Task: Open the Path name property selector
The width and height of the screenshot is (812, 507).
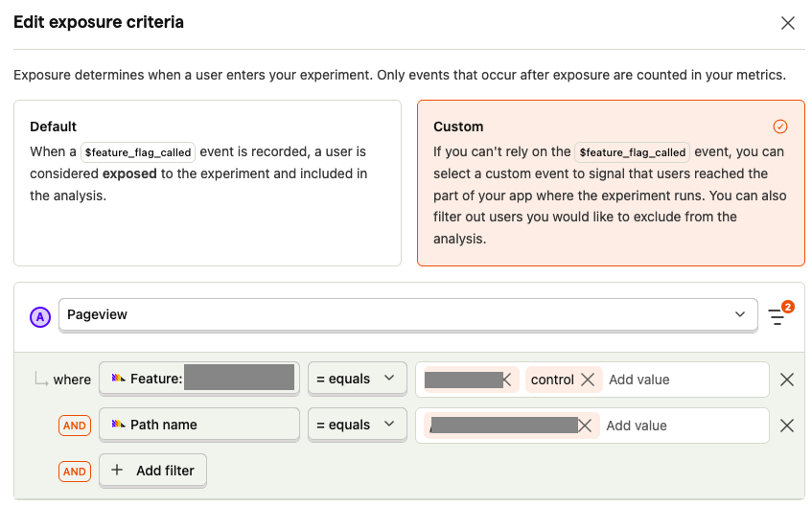Action: 199,425
